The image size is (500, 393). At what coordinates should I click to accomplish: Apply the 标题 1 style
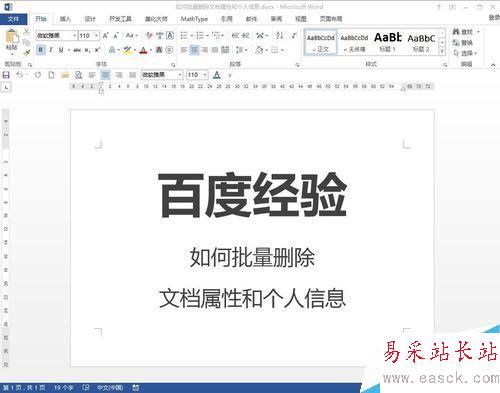pos(388,42)
